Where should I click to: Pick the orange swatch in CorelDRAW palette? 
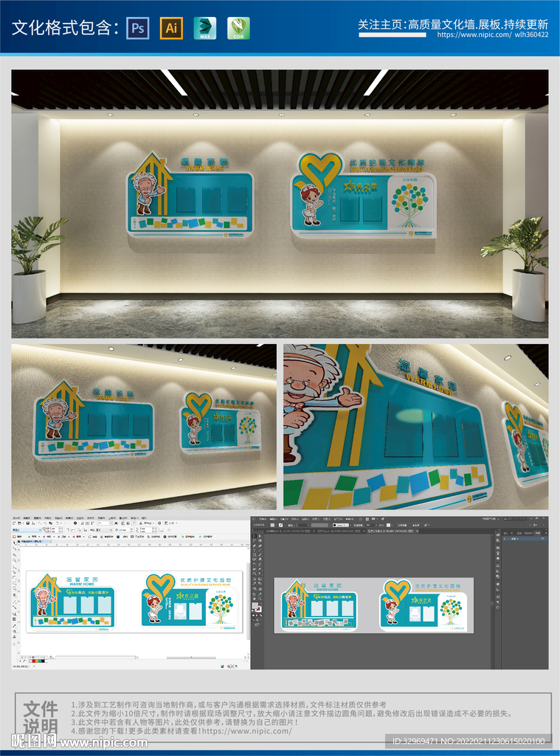click(37, 661)
